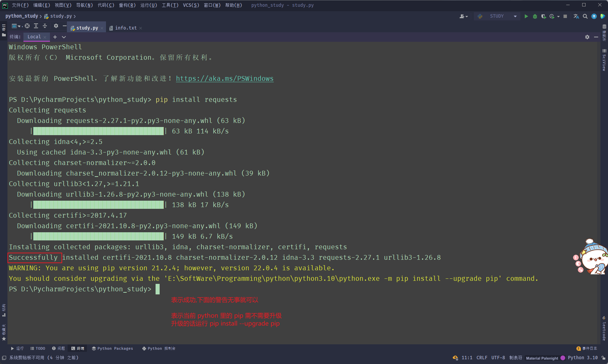This screenshot has height=364, width=608.
Task: Open the 运行(U) menu
Action: click(x=148, y=5)
